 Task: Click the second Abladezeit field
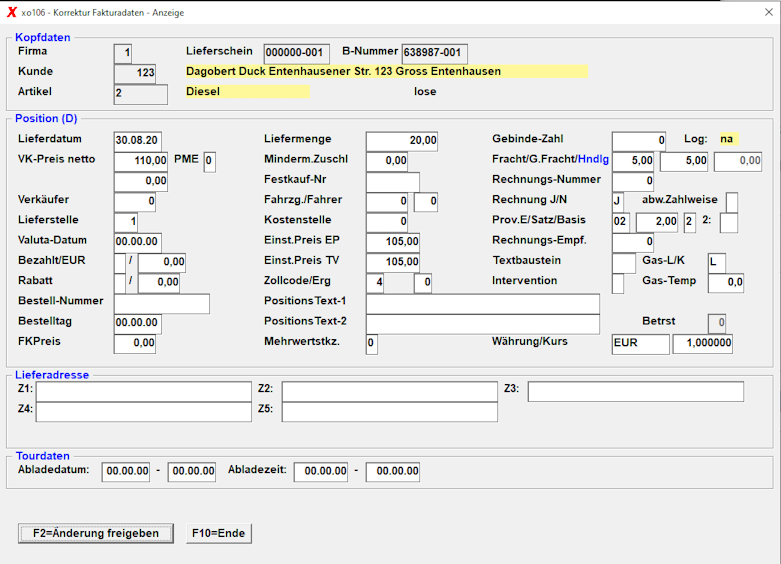coord(393,472)
